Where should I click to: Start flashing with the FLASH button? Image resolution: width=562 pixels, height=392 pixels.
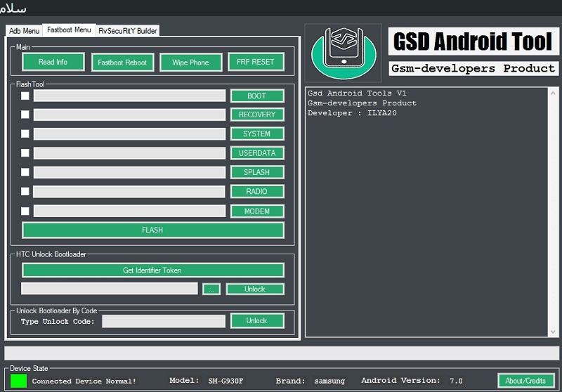point(152,230)
